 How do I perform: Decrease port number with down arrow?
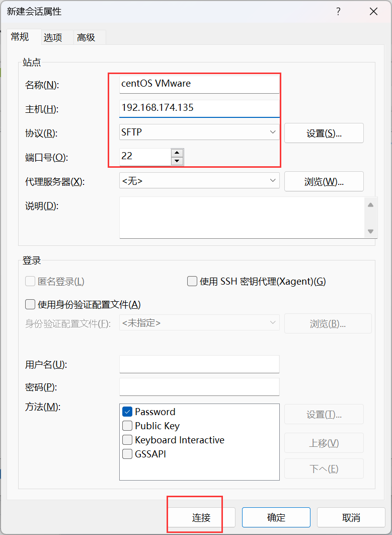click(x=177, y=161)
